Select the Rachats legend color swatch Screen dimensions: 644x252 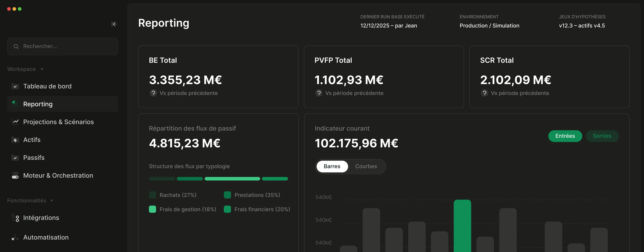(x=152, y=195)
